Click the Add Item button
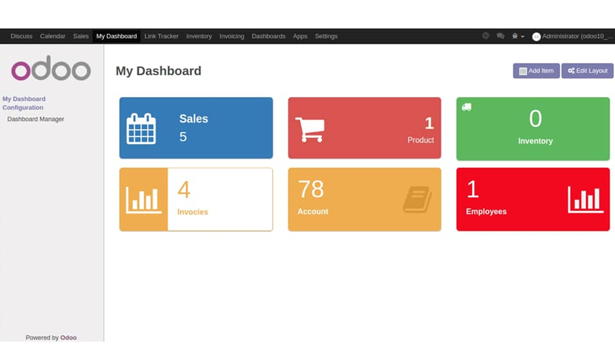Screen dimensions: 615x364 coord(536,71)
